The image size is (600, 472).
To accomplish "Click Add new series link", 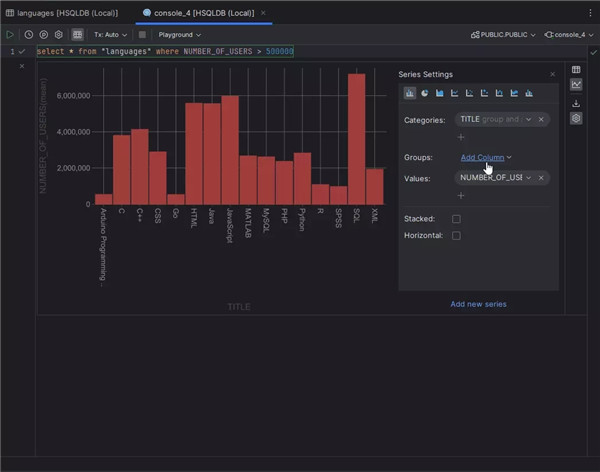I will pyautogui.click(x=478, y=304).
